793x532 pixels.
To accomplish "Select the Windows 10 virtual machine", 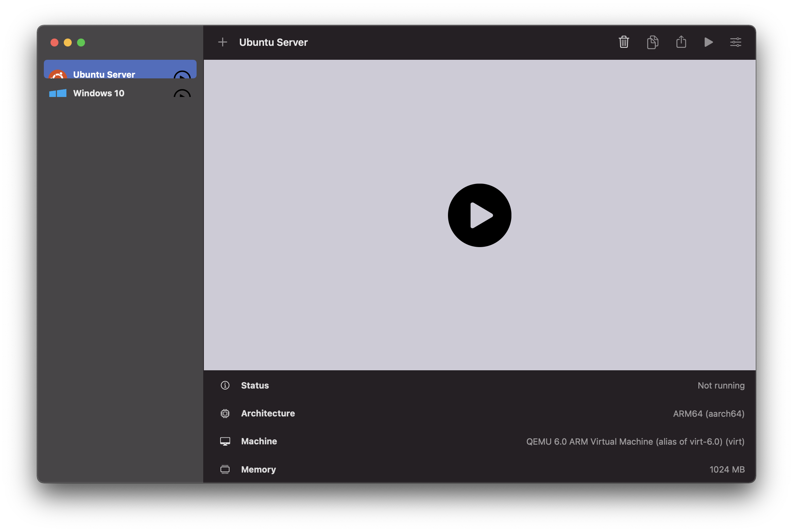I will (99, 93).
